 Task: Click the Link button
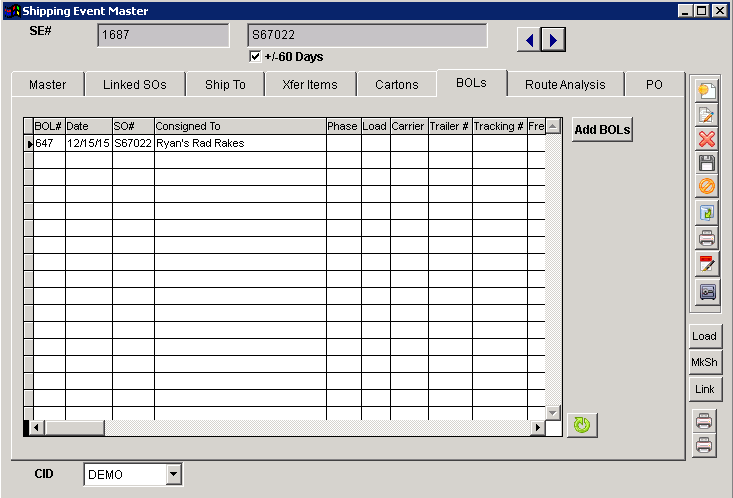coord(705,388)
